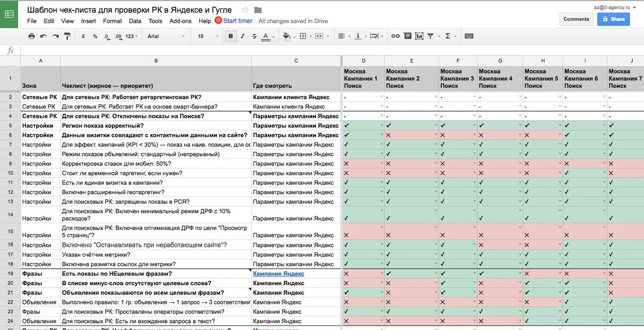The width and height of the screenshot is (644, 330).
Task: Select cell 'Указан счётчик метрики?'
Action: 156,255
